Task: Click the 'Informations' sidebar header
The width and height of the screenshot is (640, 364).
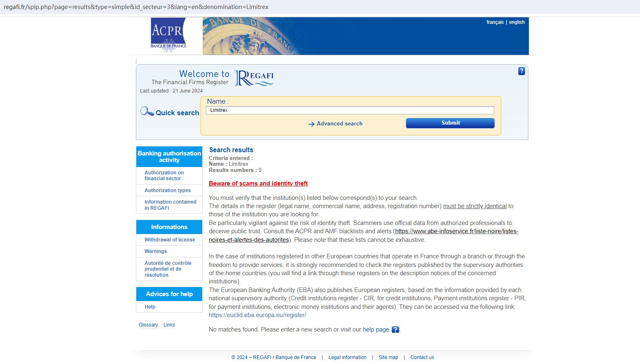Action: 169,227
